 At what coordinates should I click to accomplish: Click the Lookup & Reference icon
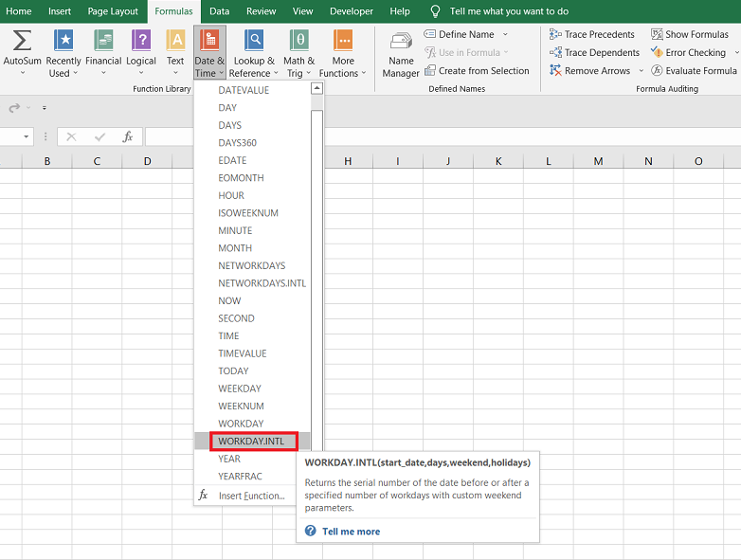[254, 41]
